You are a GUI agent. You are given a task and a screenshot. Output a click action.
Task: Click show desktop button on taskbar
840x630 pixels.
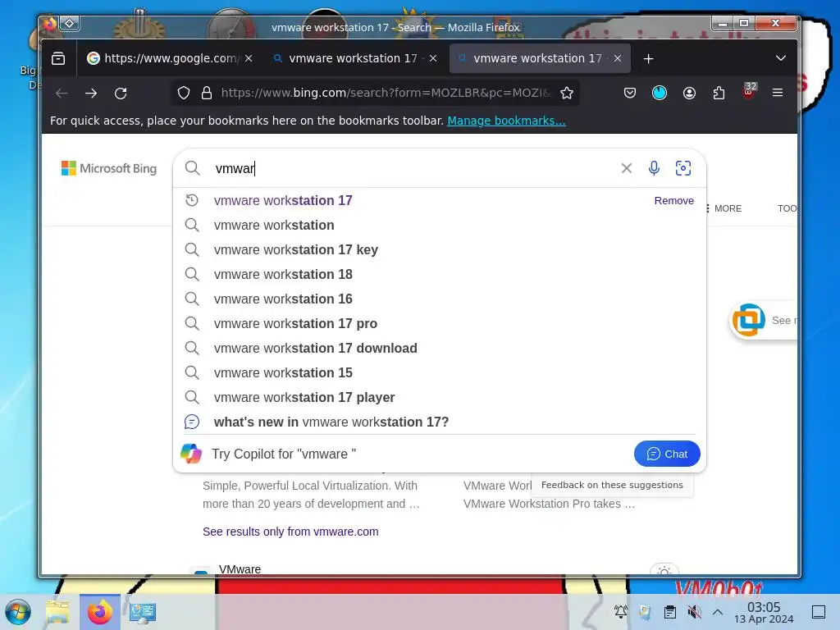pos(819,612)
